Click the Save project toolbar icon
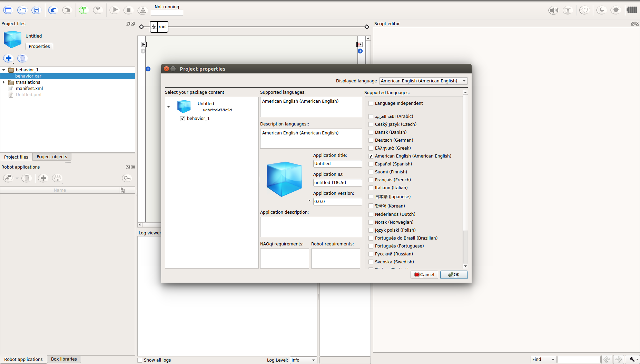 click(36, 10)
